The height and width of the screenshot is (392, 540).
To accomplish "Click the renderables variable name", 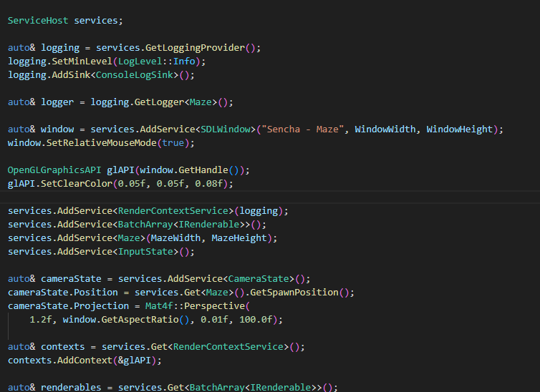I will [71, 388].
